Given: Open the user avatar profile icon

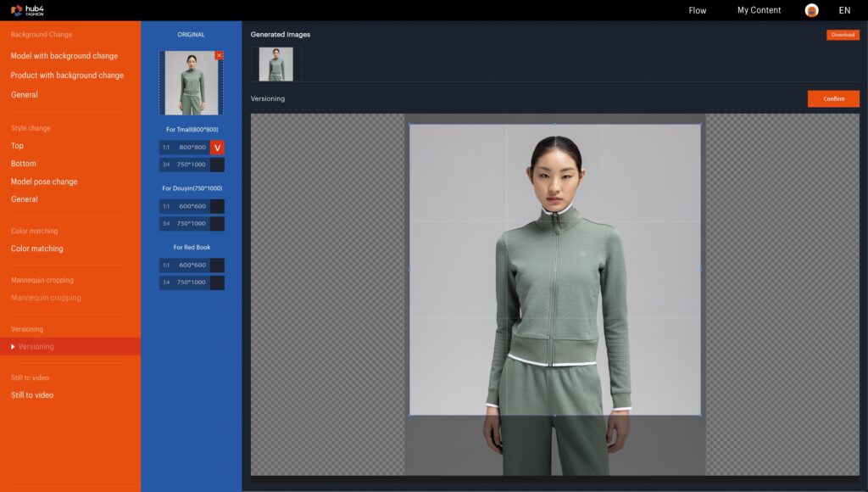Looking at the screenshot, I should click(811, 10).
